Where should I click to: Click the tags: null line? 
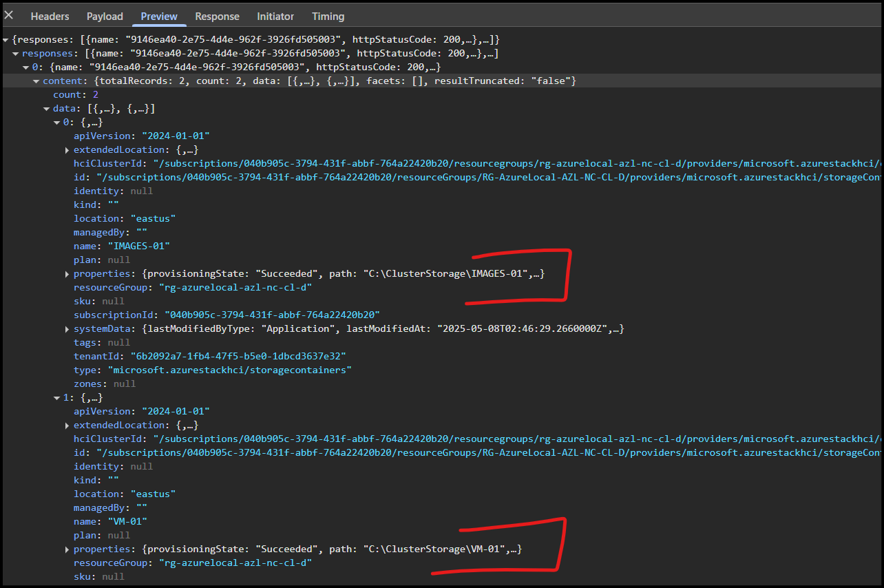[102, 343]
